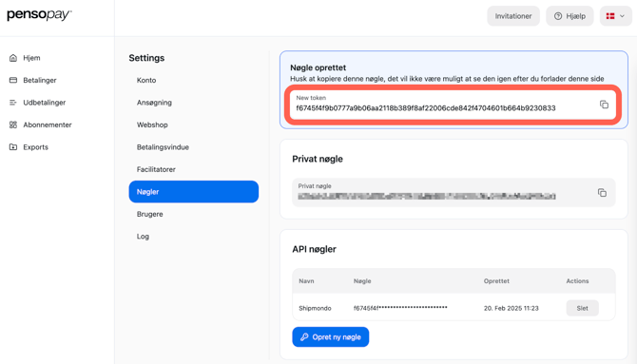Click the 20. Feb 2025 11:23 date
This screenshot has width=637, height=364.
click(512, 308)
